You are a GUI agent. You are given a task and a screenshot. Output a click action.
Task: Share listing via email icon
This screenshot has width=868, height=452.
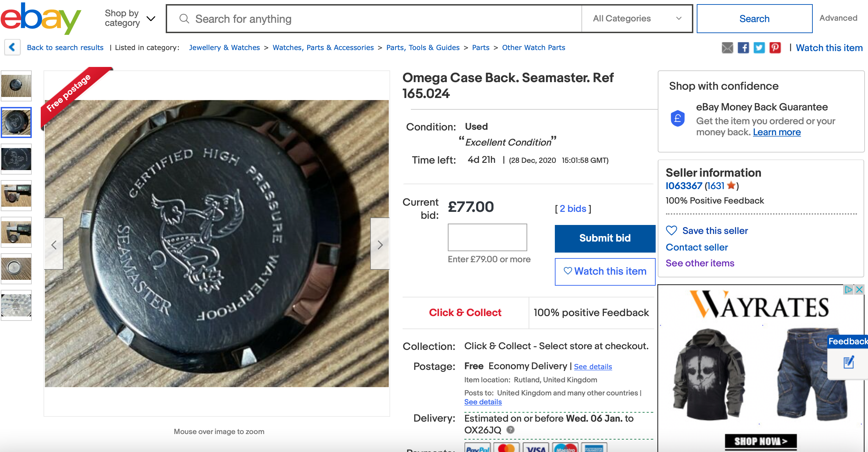pos(727,48)
